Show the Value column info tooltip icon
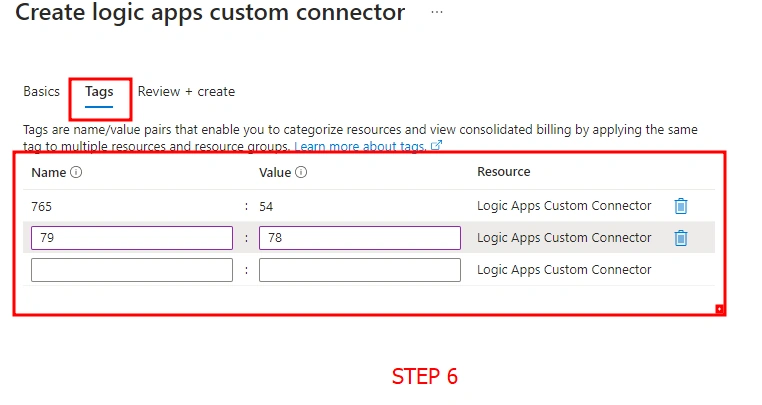The image size is (762, 405). (301, 172)
